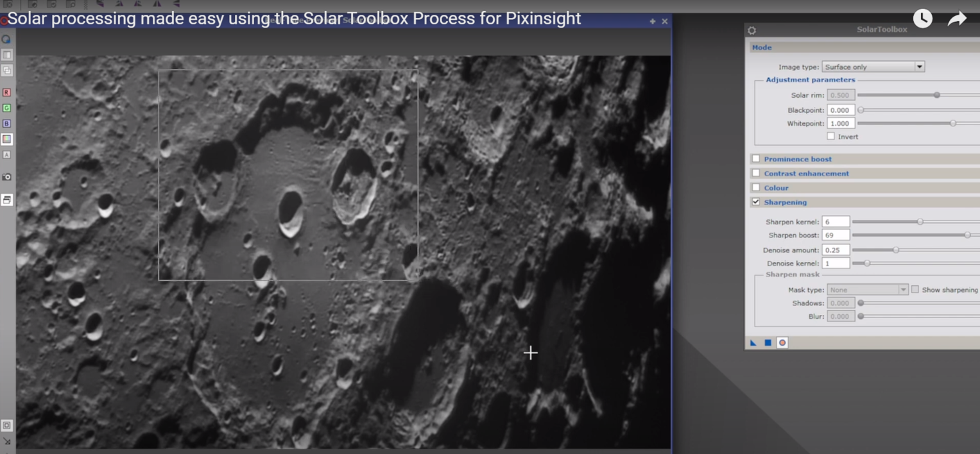Click the Denoise kernel value field

pyautogui.click(x=836, y=264)
